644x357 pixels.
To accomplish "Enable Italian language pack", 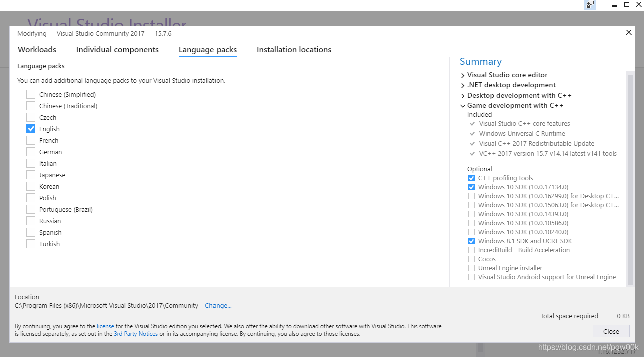I will click(31, 163).
